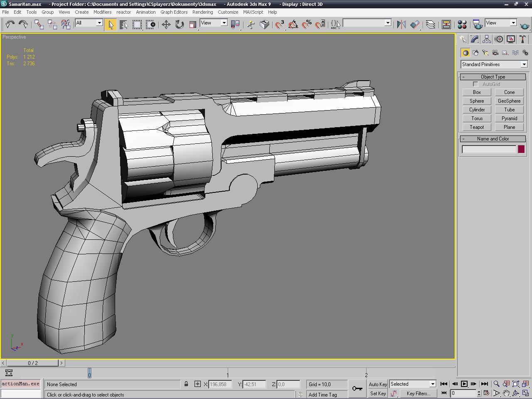Open the Modifiers menu
This screenshot has width=532, height=399.
(102, 12)
